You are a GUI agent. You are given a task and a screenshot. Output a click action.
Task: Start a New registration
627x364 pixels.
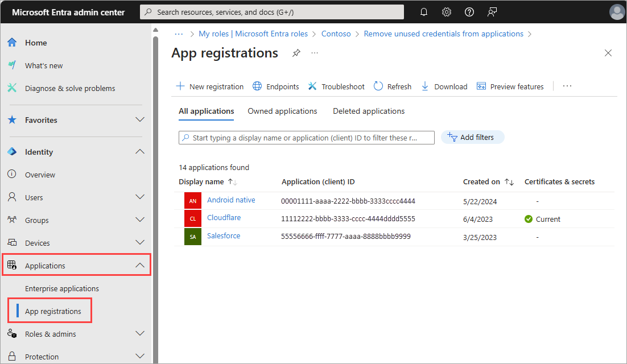(209, 86)
